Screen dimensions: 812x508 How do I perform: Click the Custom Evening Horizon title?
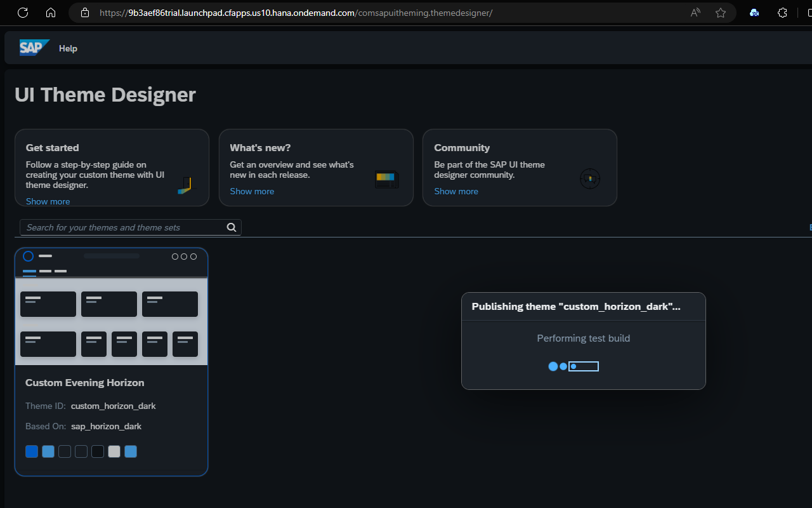click(x=85, y=383)
